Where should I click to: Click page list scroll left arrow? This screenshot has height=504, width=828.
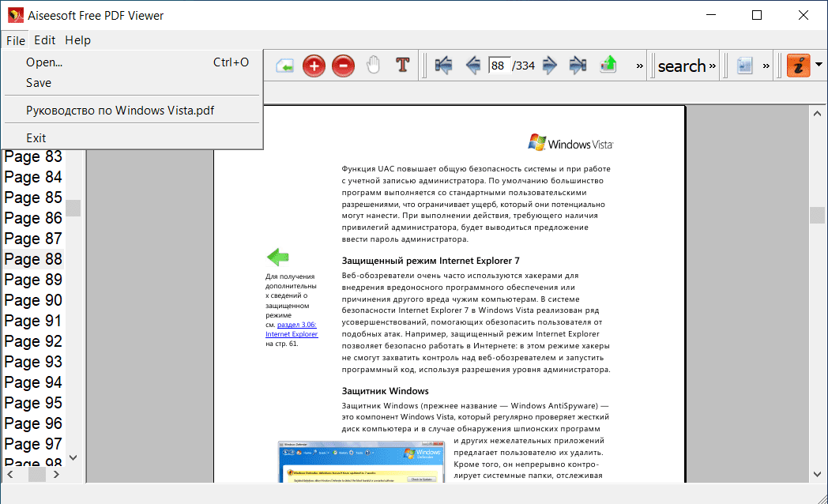(x=10, y=475)
